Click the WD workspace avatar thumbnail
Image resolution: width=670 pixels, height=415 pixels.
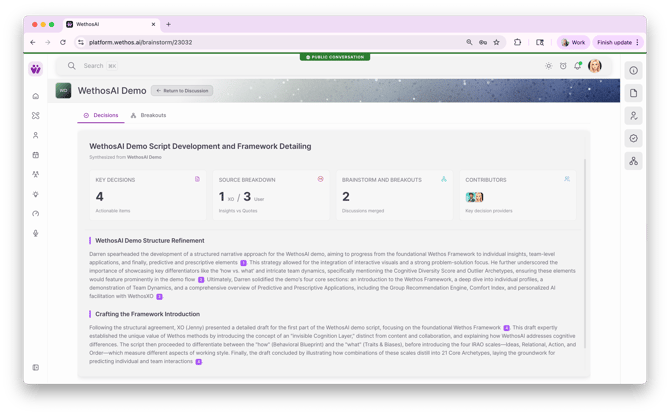tap(64, 91)
